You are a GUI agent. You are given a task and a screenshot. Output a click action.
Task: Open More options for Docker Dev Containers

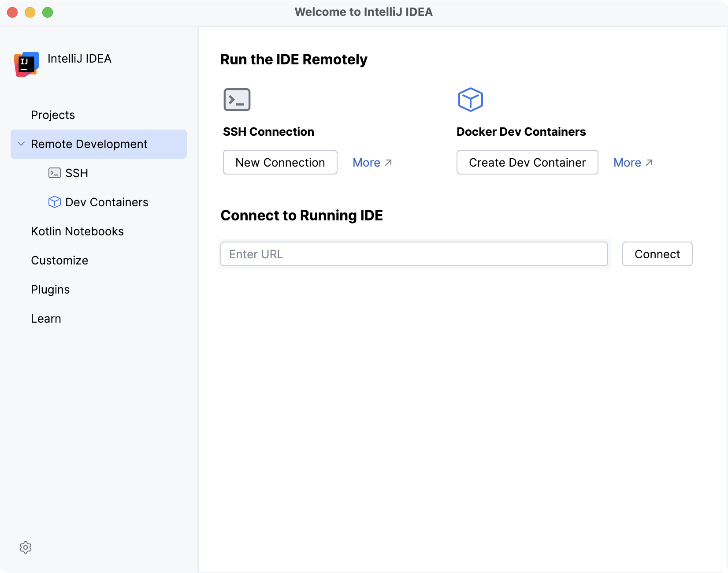click(x=628, y=162)
